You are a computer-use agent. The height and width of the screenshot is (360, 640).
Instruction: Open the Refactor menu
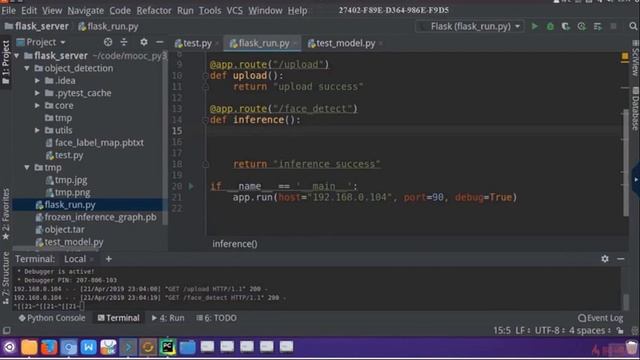pos(154,11)
